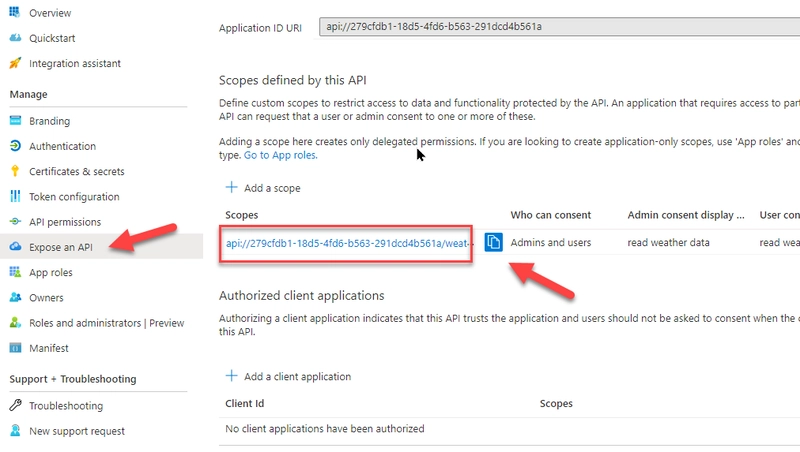
Task: Click the Quickstart cloud icon
Action: coord(15,38)
